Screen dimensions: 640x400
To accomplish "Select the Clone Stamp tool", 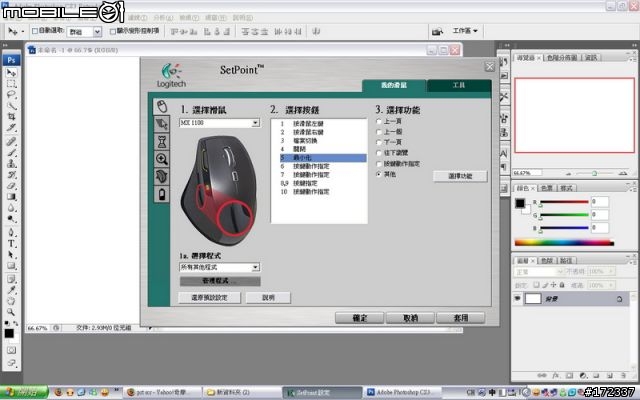I will [11, 164].
